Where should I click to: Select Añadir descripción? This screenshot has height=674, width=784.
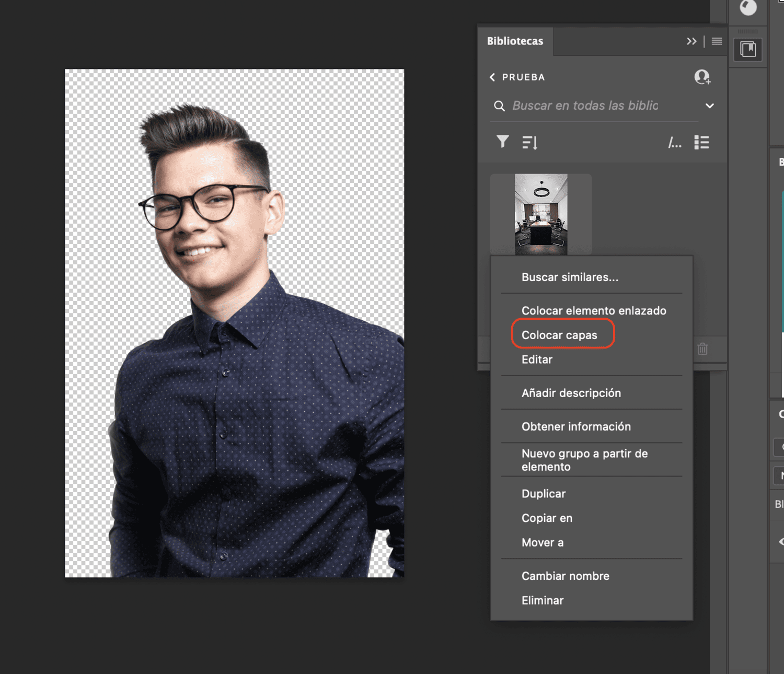[571, 393]
